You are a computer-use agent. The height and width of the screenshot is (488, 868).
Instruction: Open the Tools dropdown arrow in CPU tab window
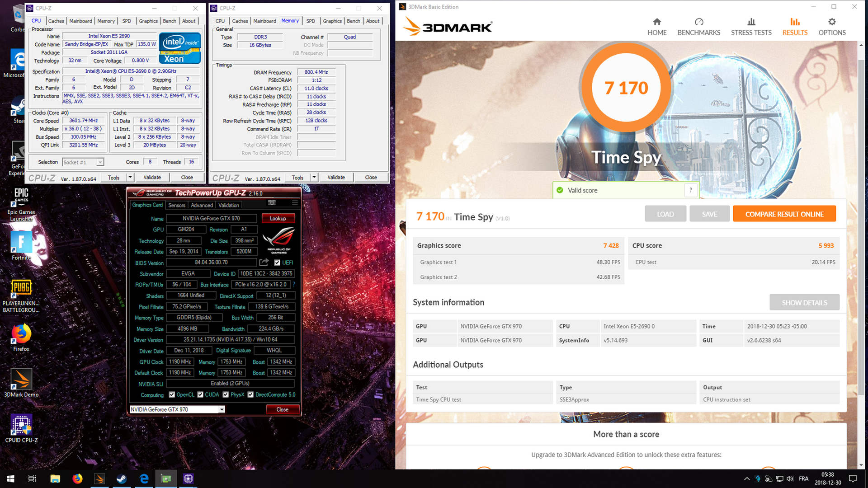[130, 178]
